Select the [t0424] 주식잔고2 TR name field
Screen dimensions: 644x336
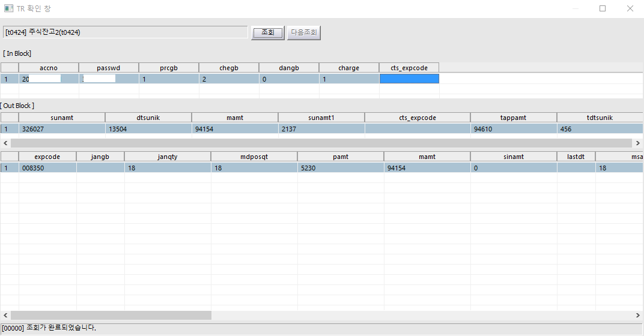pos(126,32)
